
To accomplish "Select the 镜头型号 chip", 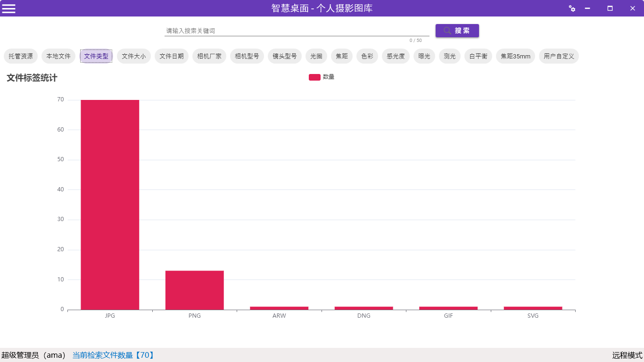I will 285,56.
